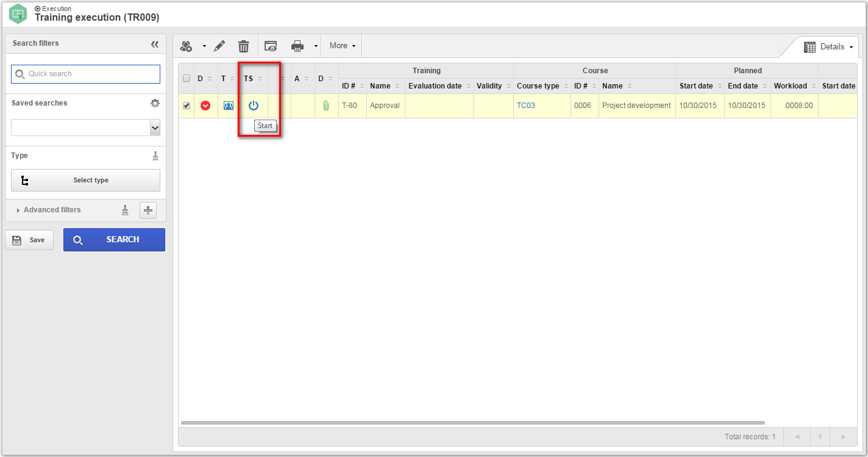Click the blue group training type icon in the T-80 row
This screenshot has width=868, height=457.
pos(229,106)
